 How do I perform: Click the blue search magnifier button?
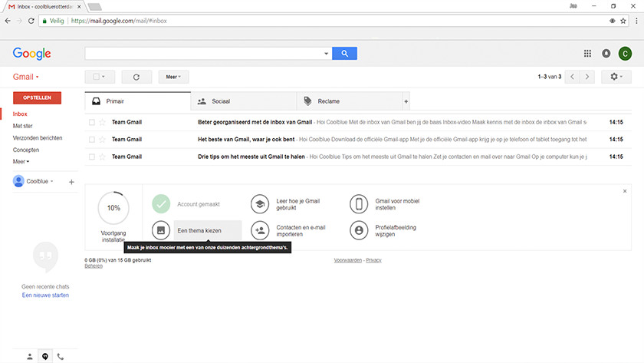click(345, 54)
